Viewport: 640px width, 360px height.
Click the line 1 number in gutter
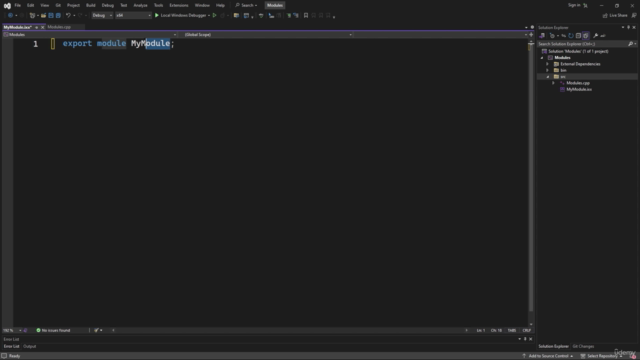point(36,44)
